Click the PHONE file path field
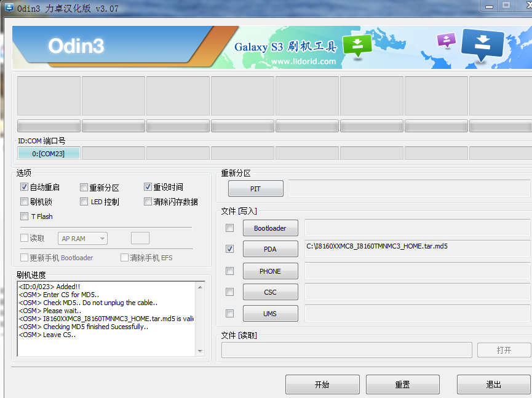The width and height of the screenshot is (532, 398). [418, 271]
